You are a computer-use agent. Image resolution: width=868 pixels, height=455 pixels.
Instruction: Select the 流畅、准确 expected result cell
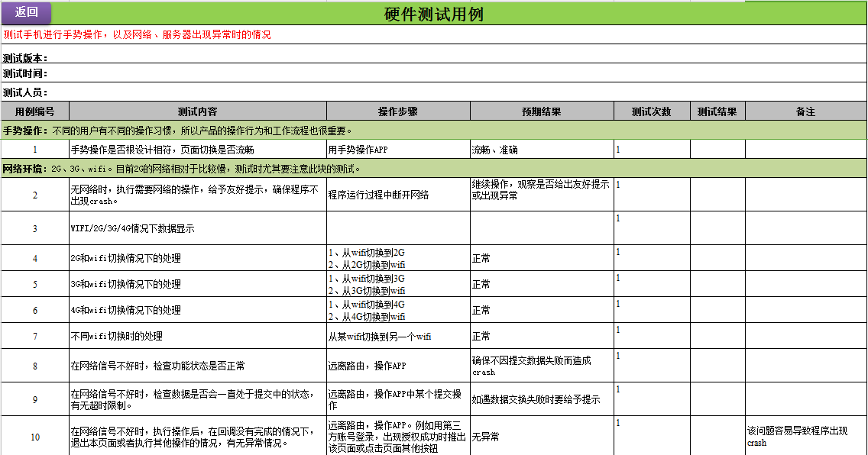click(x=542, y=150)
